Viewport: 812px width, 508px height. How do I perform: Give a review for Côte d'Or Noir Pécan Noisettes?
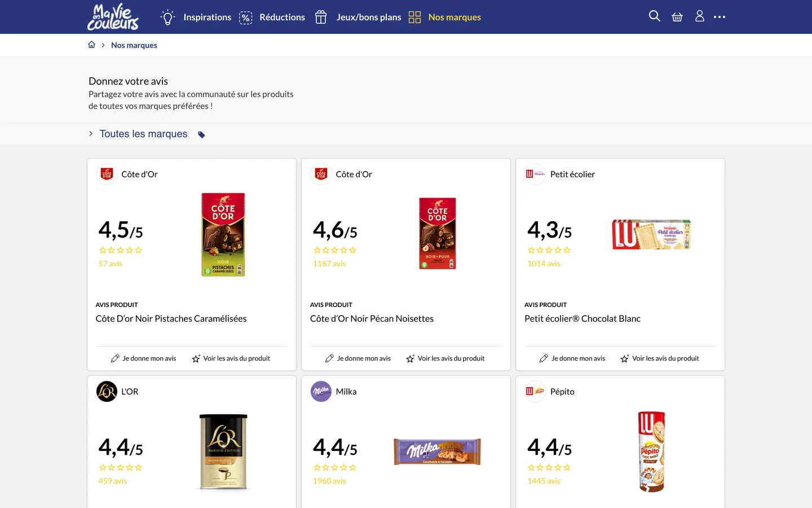(364, 358)
